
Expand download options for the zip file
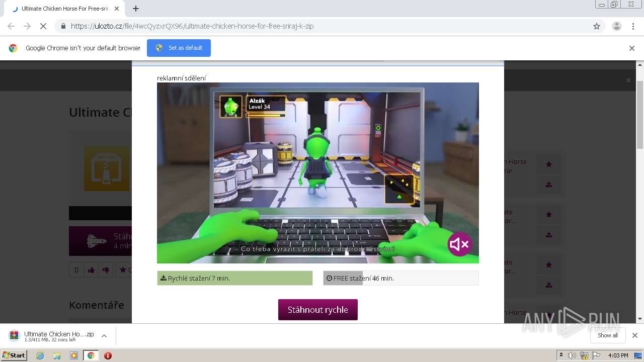point(104,336)
